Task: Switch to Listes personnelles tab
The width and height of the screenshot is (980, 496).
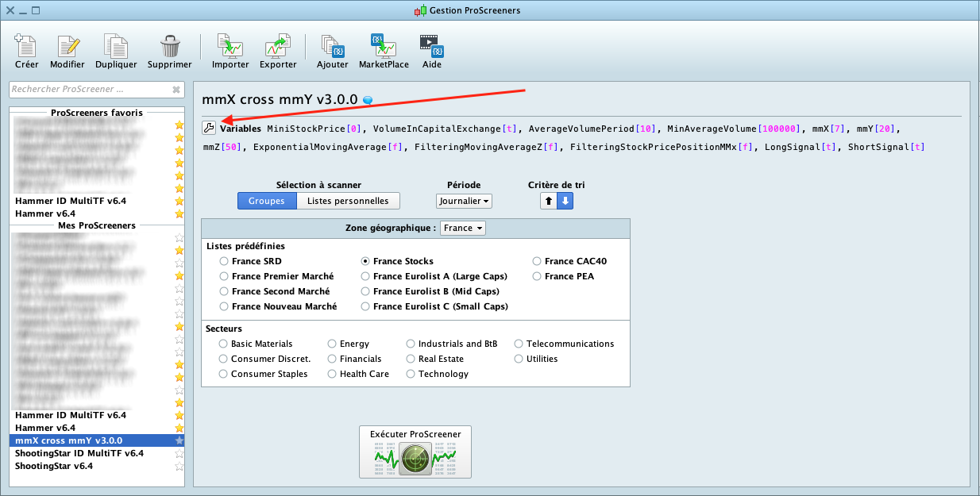Action: click(x=349, y=202)
